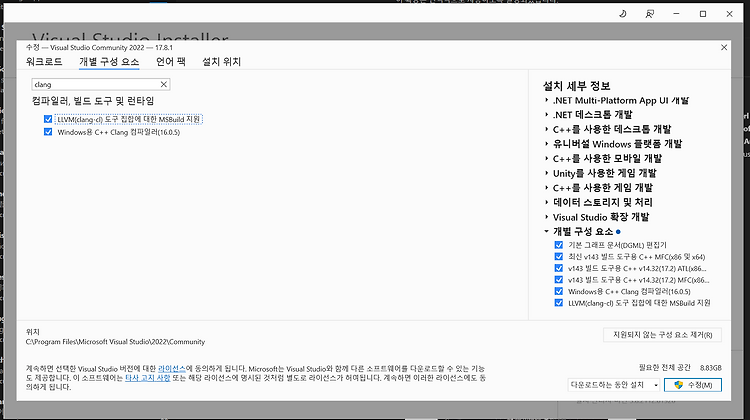Click 필요한 전체 공간 8.83GB value
Image resolution: width=750 pixels, height=420 pixels.
710,368
